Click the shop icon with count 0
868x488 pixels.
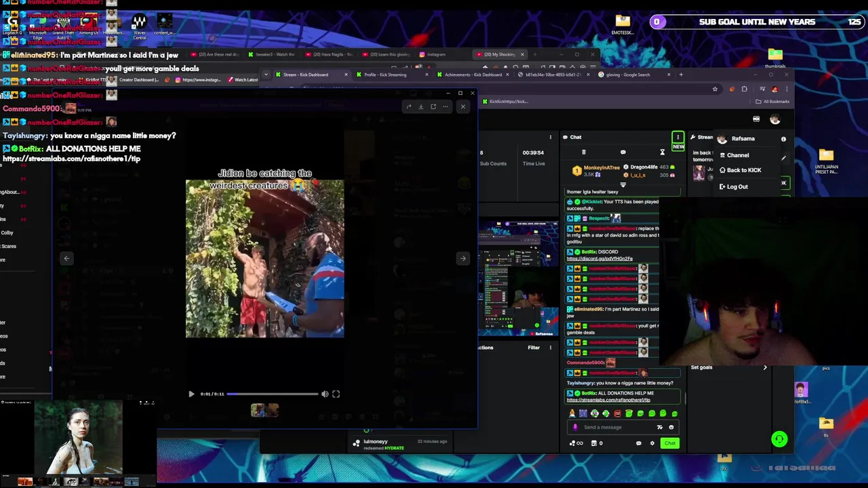click(x=596, y=443)
